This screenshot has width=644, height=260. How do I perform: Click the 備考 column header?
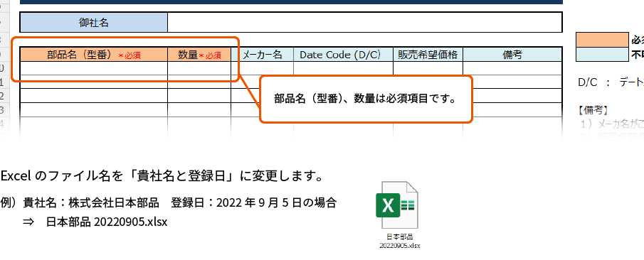point(512,55)
